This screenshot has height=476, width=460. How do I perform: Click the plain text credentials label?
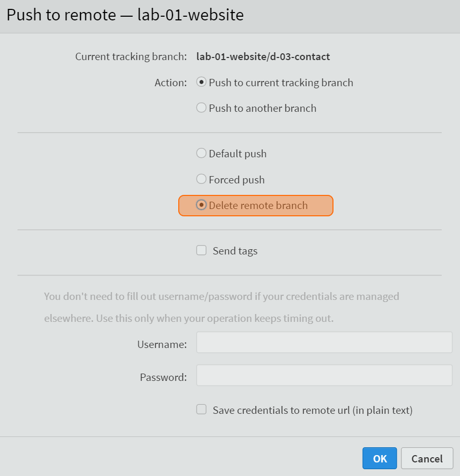coord(313,411)
